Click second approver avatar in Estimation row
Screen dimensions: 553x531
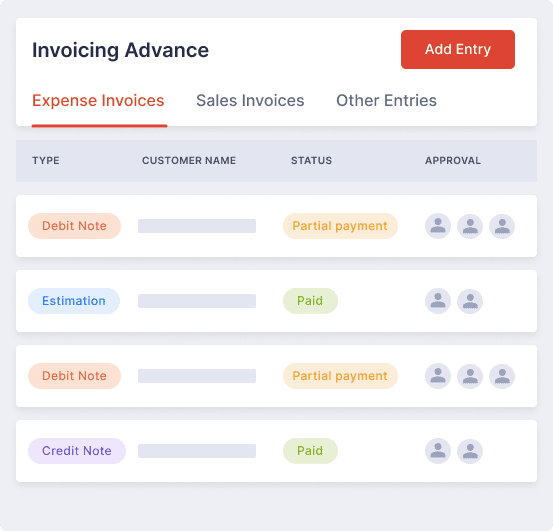(x=470, y=301)
